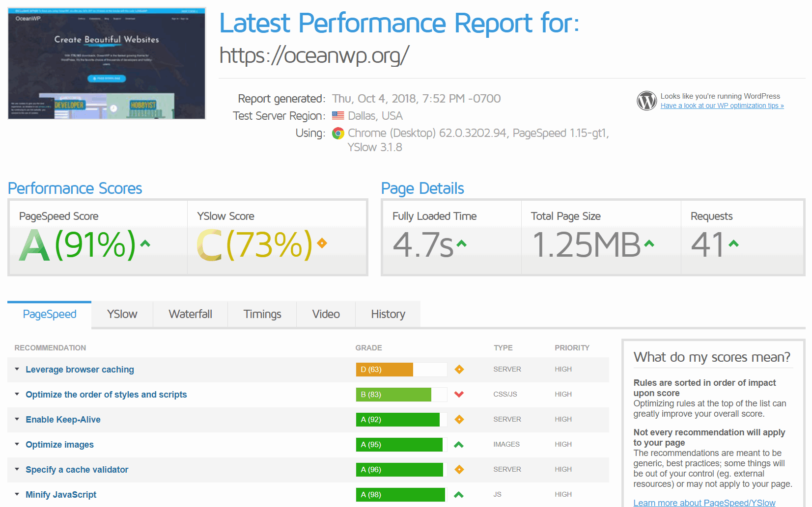This screenshot has width=812, height=507.
Task: Open Enable Keep-Alive recommendation
Action: click(x=63, y=420)
